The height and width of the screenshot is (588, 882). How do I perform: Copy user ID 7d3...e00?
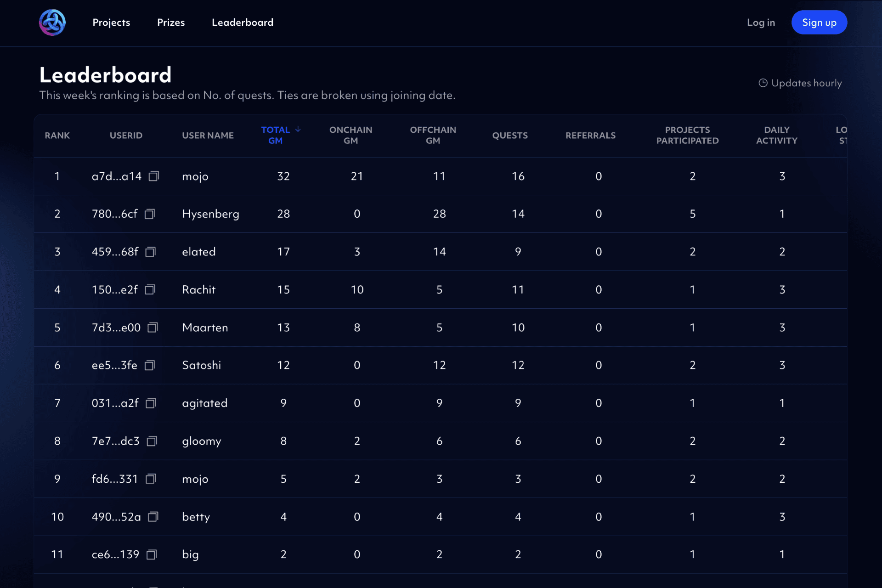pos(153,328)
